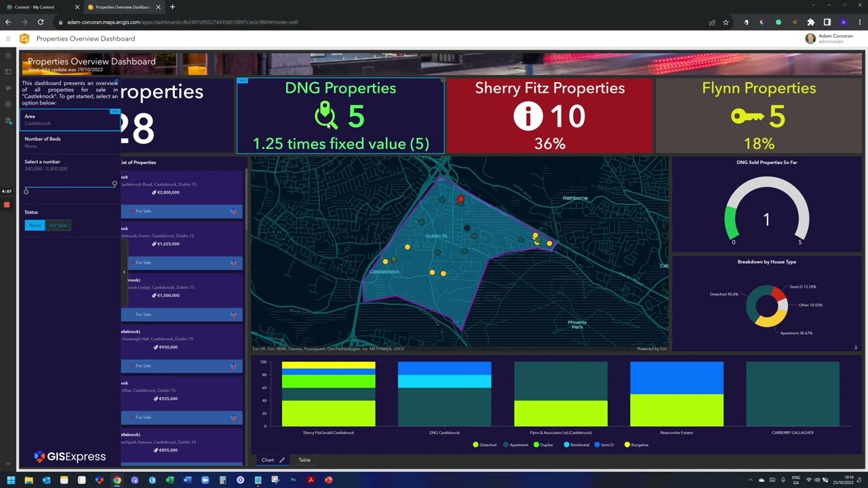Screen dimensions: 868x488
Task: Open the Number of Beds dropdown
Action: (70, 142)
